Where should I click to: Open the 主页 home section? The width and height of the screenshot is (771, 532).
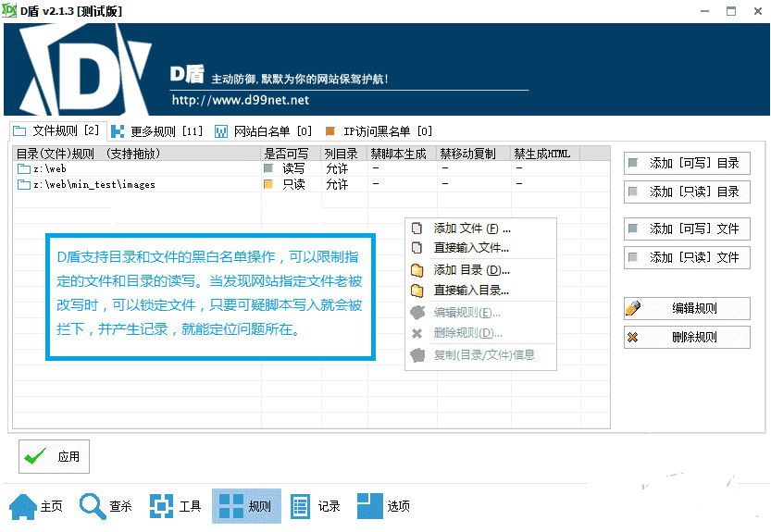(37, 506)
